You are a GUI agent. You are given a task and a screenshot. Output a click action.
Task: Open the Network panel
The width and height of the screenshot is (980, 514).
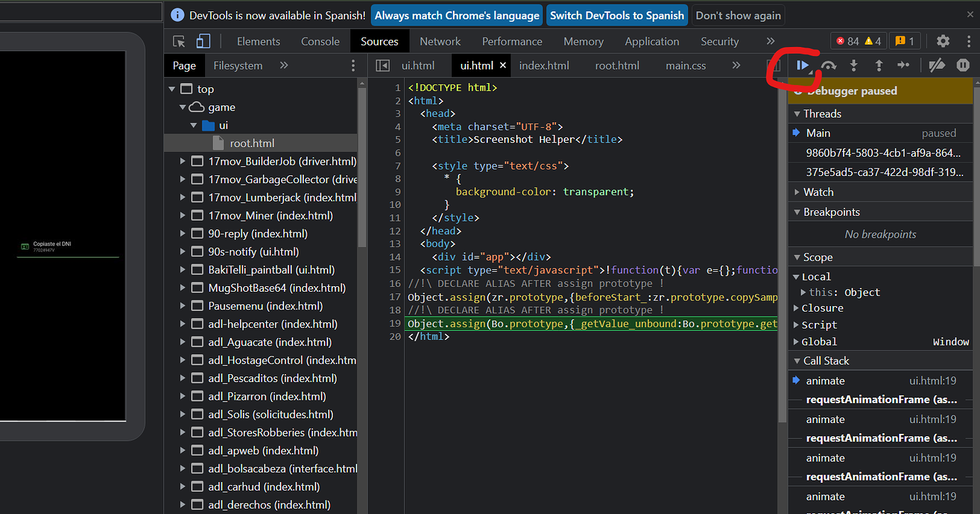point(440,41)
